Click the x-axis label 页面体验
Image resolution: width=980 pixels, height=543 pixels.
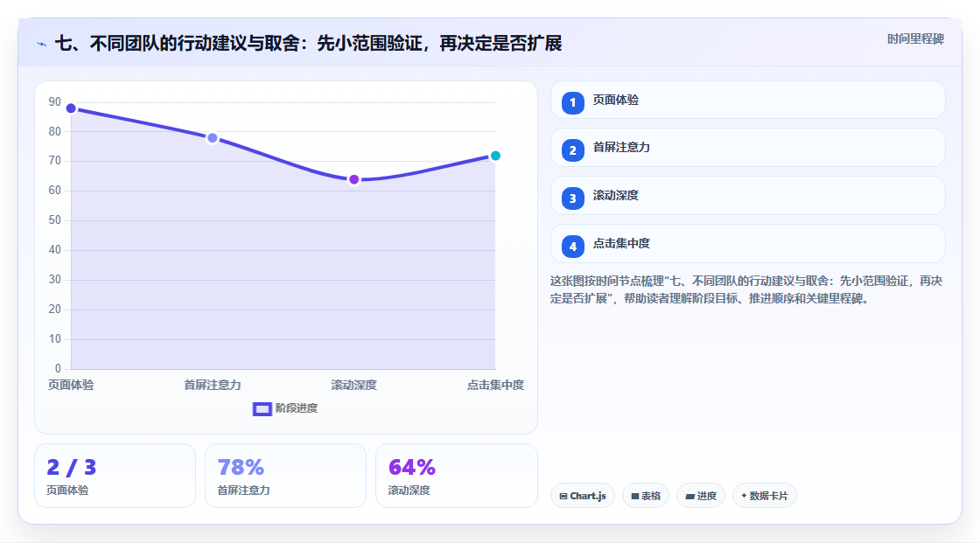coord(71,386)
